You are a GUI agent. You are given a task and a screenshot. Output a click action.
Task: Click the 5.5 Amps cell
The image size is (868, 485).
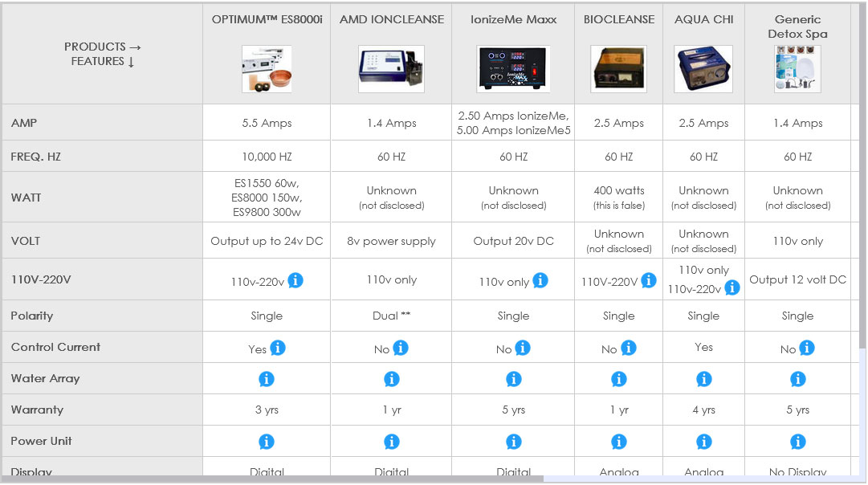267,122
